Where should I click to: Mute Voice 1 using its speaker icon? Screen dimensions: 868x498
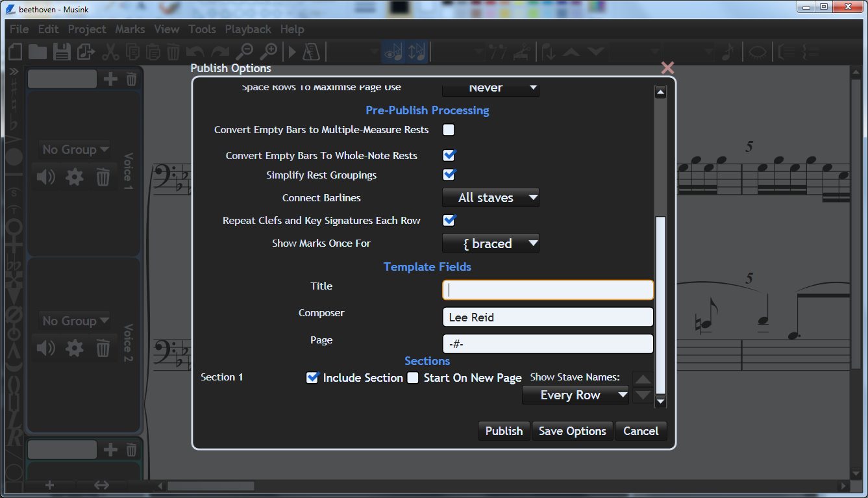click(46, 177)
